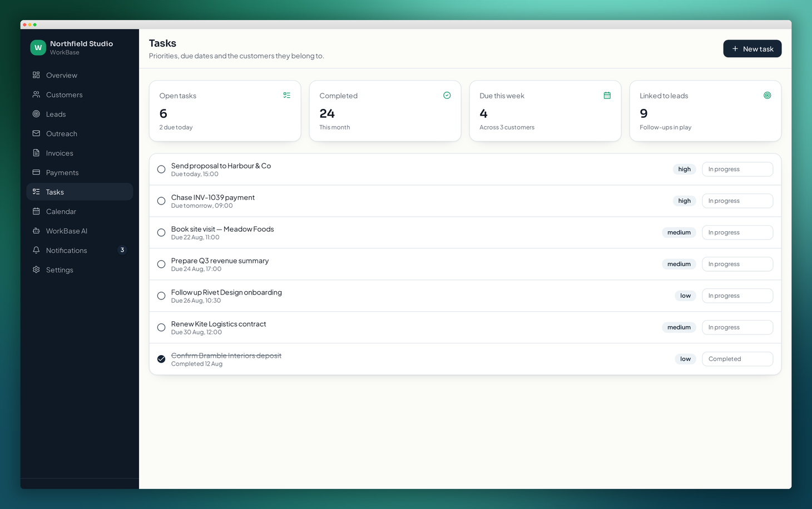
Task: Expand status selector for Kite Logistics contract
Action: [737, 328]
